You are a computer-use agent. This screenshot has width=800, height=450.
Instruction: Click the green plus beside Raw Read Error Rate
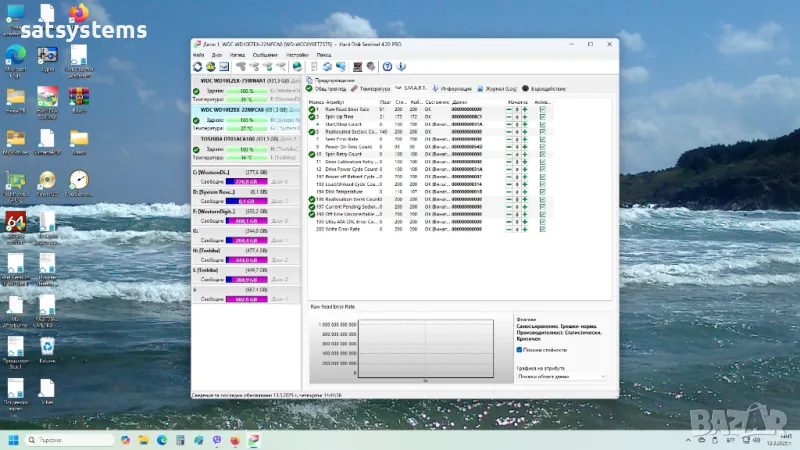click(x=523, y=108)
